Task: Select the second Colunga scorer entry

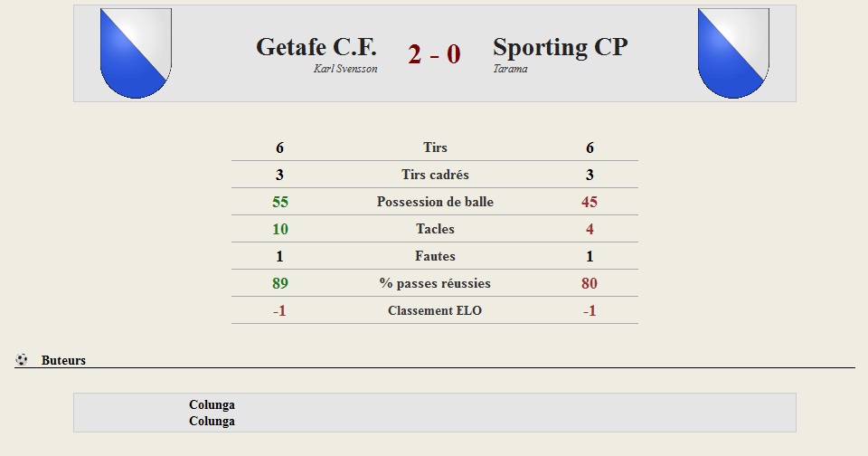Action: pyautogui.click(x=212, y=421)
